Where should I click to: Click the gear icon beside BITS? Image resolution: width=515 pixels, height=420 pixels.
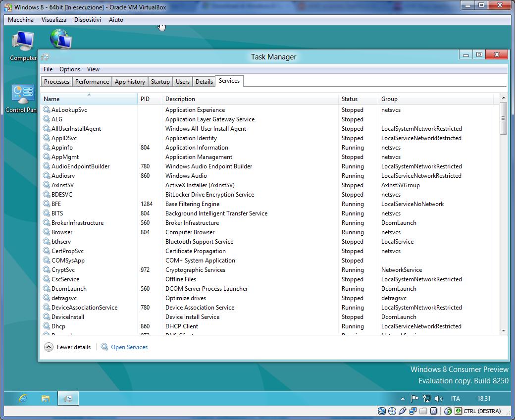47,213
